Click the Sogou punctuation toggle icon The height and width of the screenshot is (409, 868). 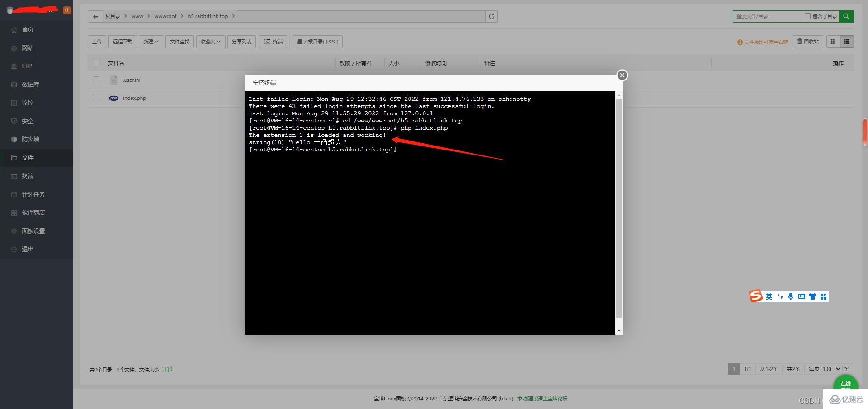click(x=780, y=296)
